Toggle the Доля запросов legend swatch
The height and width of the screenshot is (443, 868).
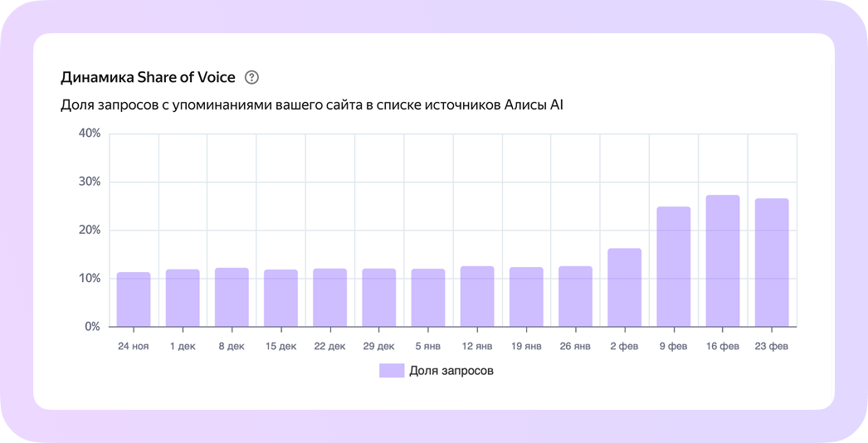point(392,371)
